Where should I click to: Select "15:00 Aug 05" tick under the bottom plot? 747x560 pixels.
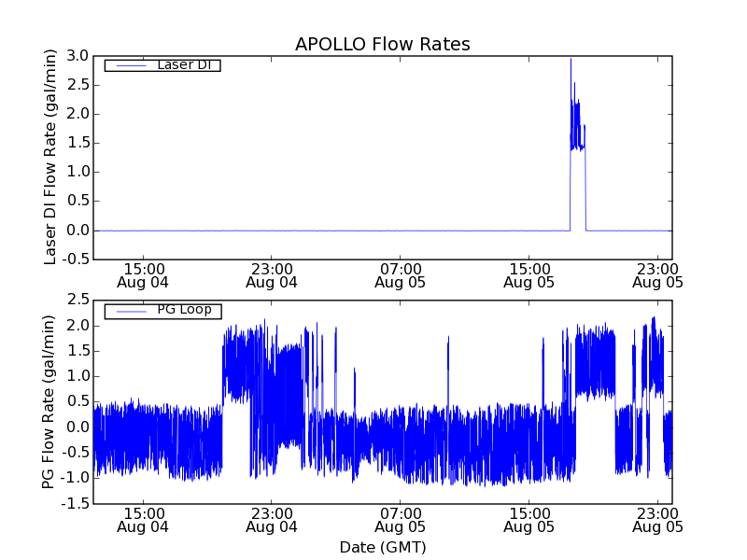(529, 520)
